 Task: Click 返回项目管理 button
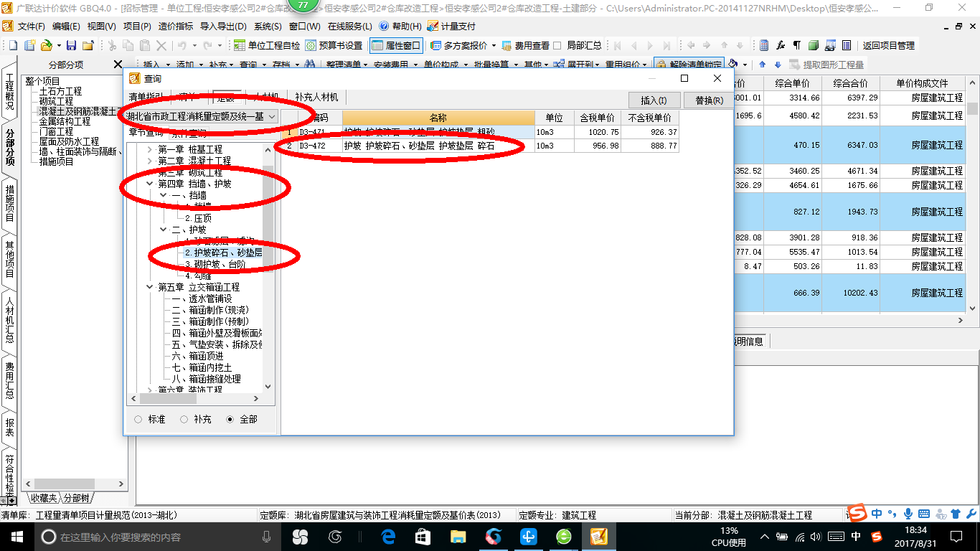(888, 45)
